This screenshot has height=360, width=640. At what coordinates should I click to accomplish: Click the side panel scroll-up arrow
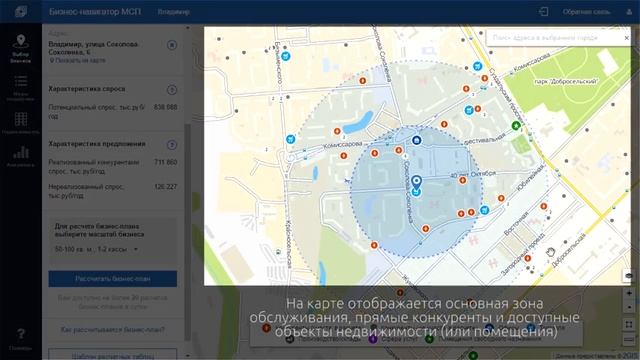[188, 28]
